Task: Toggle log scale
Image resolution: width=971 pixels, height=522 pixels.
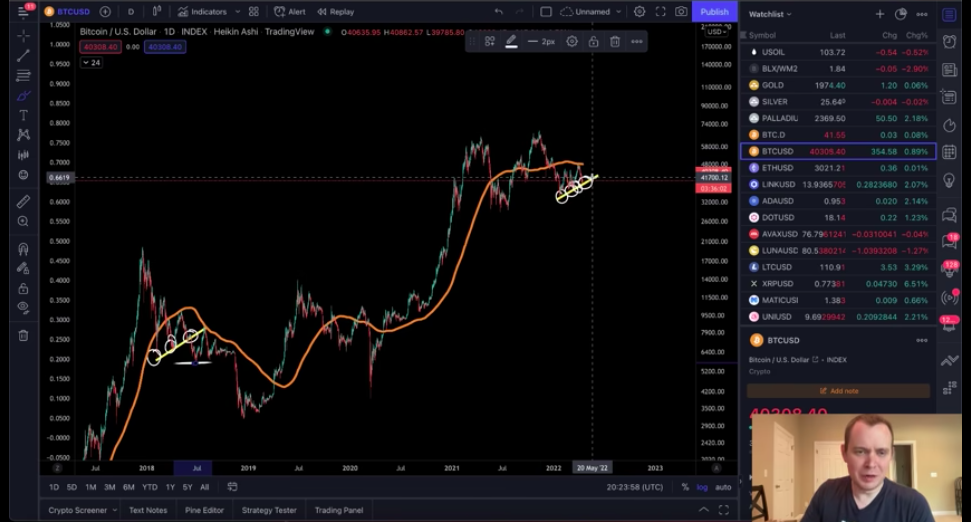Action: click(x=702, y=487)
